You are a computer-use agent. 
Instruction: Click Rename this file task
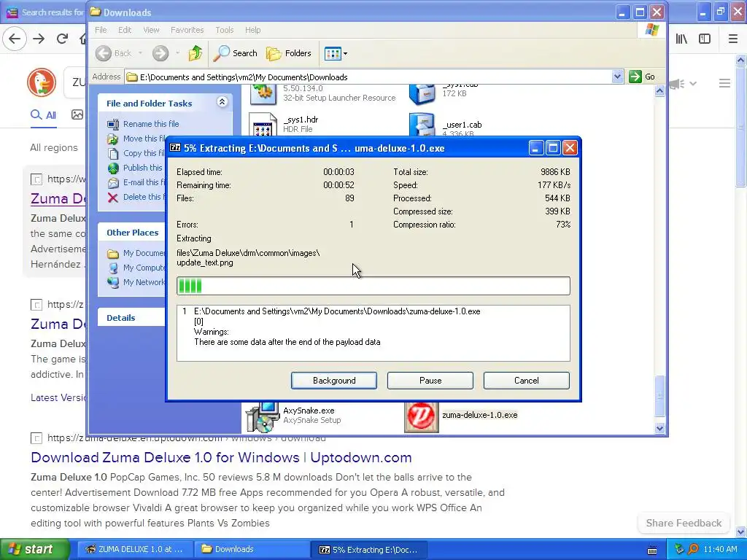tap(151, 124)
